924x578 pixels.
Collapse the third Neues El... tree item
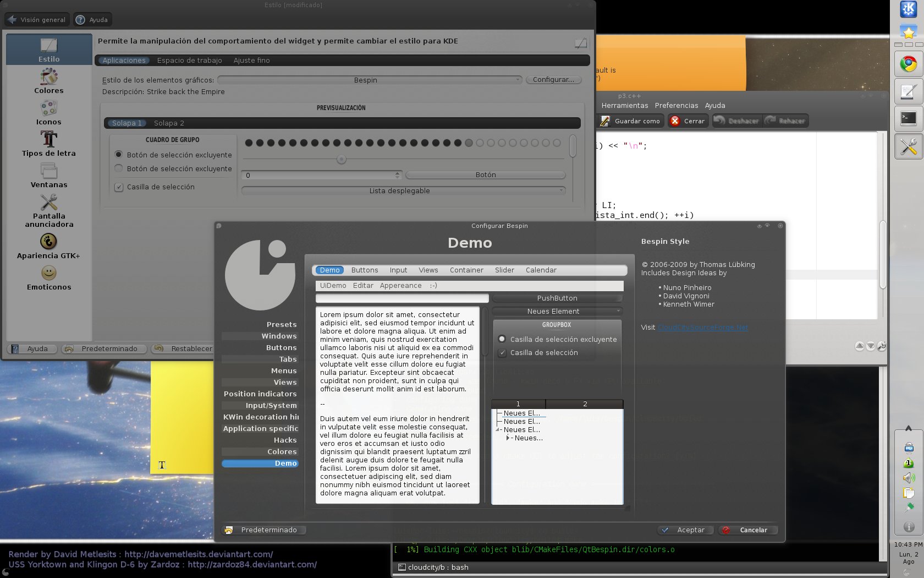pyautogui.click(x=498, y=429)
